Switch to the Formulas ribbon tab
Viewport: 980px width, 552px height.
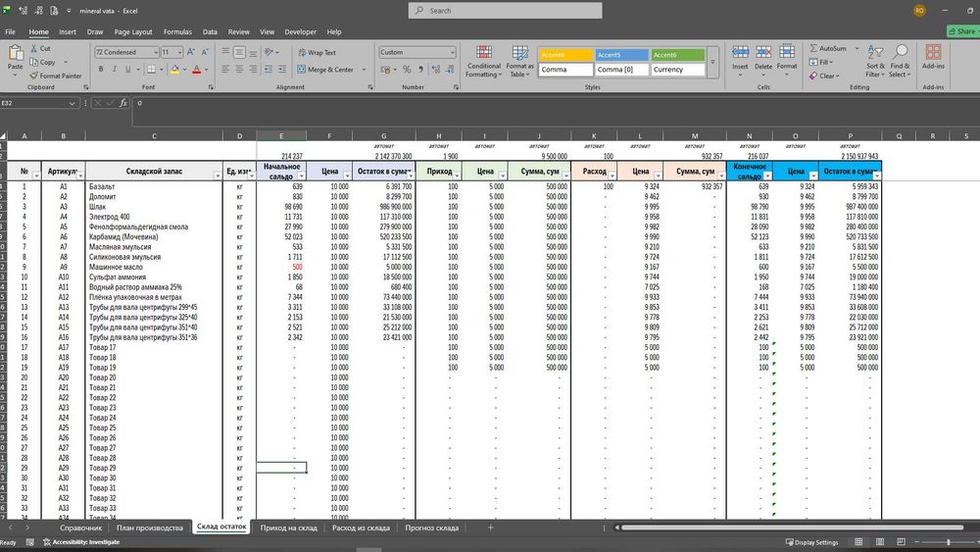(177, 32)
